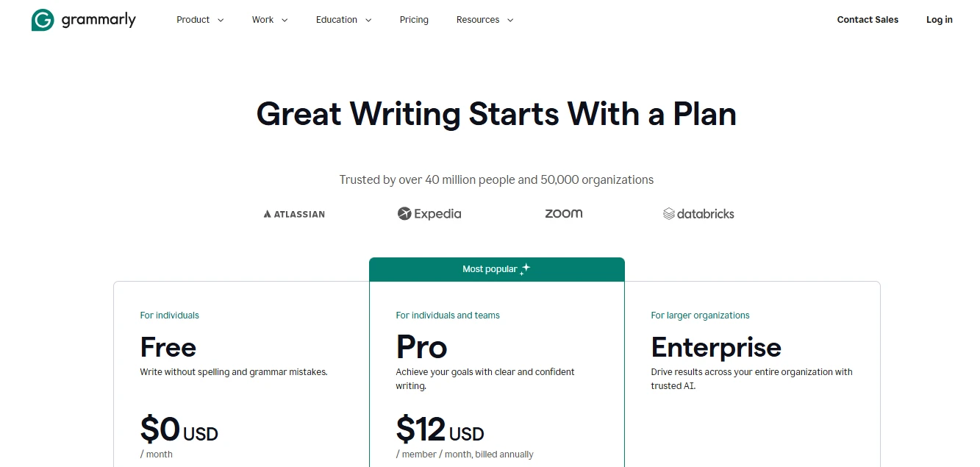
Task: Click the Grammarly green G logo icon
Action: (x=43, y=20)
